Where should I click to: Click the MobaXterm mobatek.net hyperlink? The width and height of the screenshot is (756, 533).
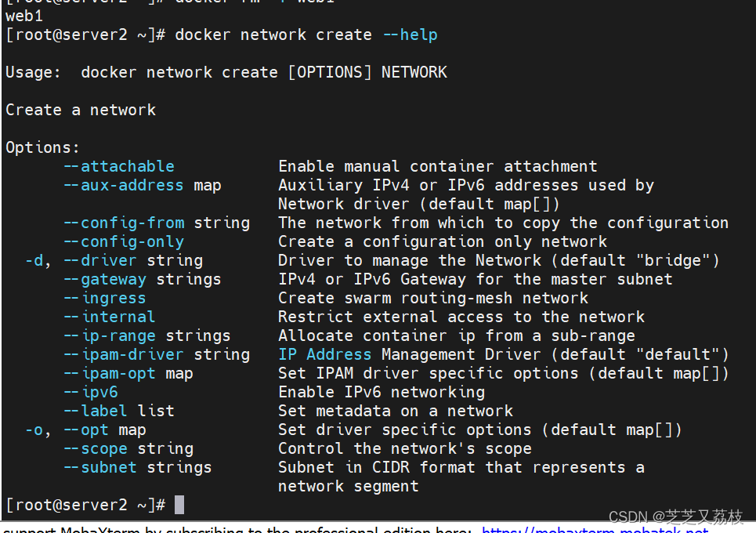tap(595, 530)
